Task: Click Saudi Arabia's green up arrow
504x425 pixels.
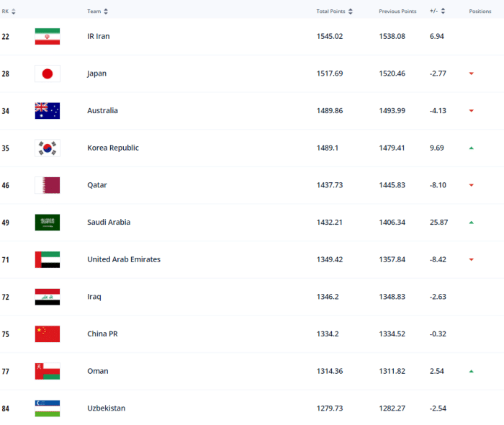Action: pyautogui.click(x=471, y=223)
